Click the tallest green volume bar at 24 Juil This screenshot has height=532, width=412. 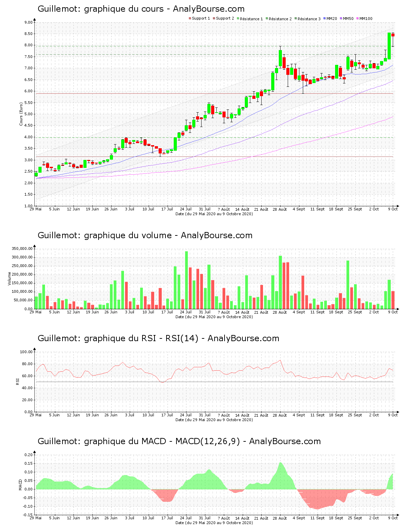click(x=186, y=280)
